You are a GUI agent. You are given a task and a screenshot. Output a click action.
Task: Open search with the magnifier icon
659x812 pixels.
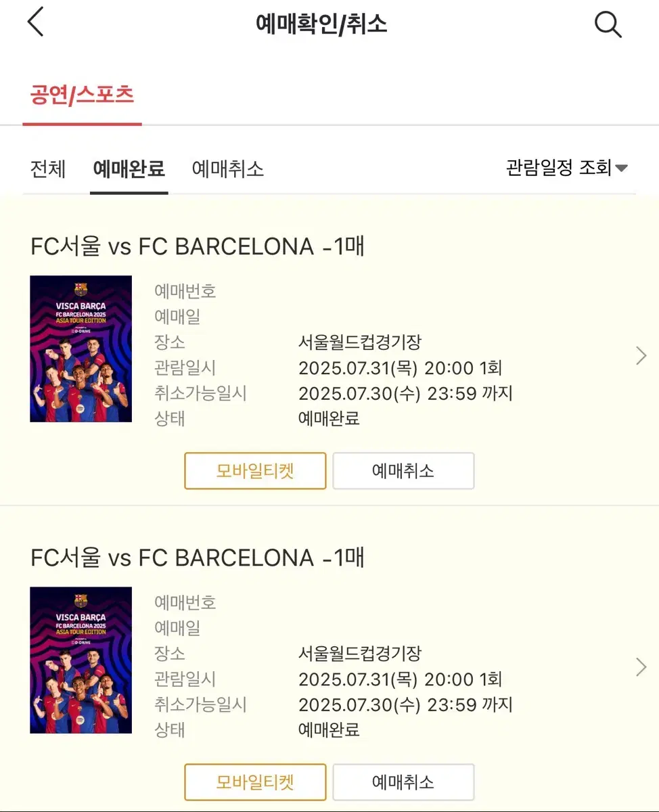608,25
